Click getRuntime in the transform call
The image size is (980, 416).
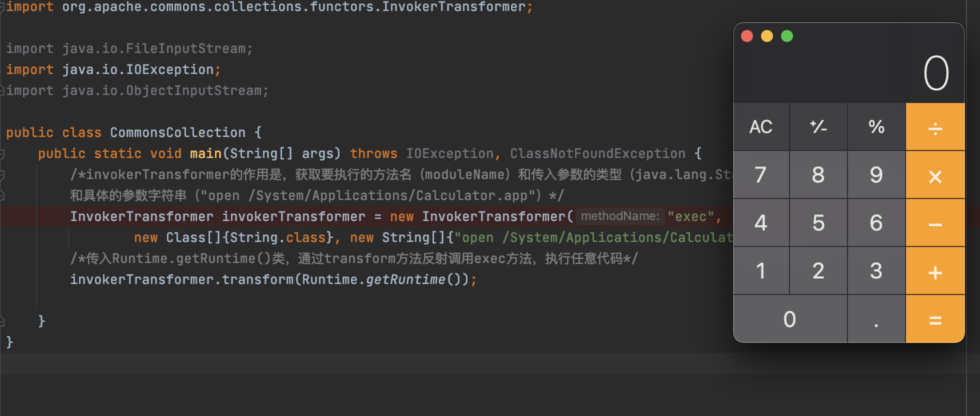(x=405, y=279)
